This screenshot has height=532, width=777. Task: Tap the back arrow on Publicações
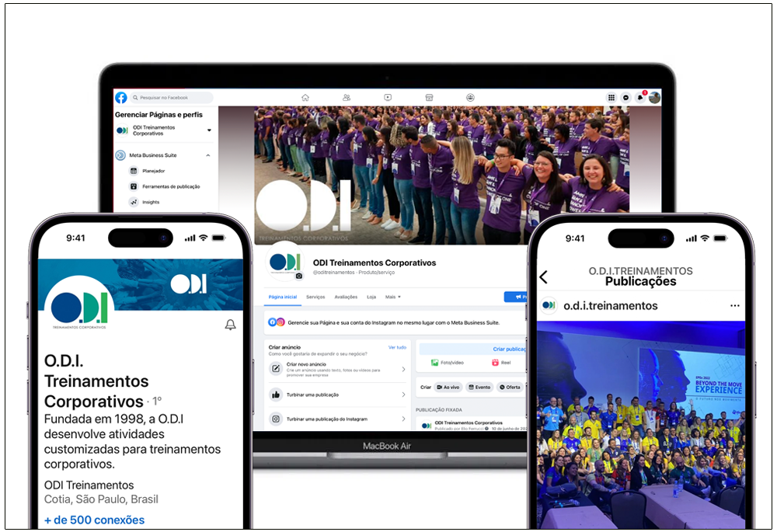click(543, 277)
